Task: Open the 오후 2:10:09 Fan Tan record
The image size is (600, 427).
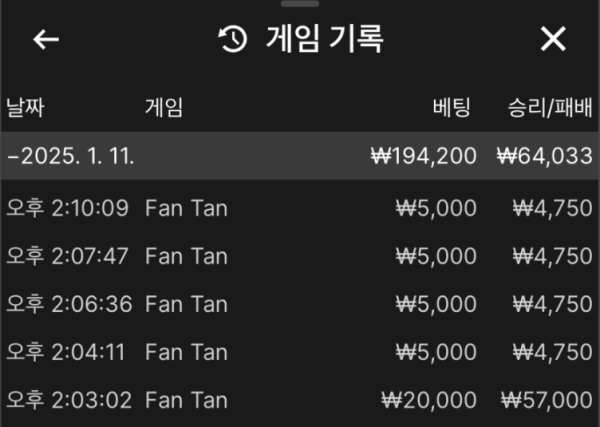Action: click(300, 208)
